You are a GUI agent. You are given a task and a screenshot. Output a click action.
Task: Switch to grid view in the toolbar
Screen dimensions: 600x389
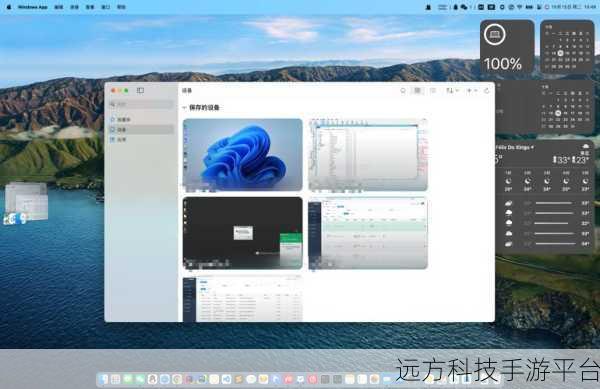(x=417, y=91)
